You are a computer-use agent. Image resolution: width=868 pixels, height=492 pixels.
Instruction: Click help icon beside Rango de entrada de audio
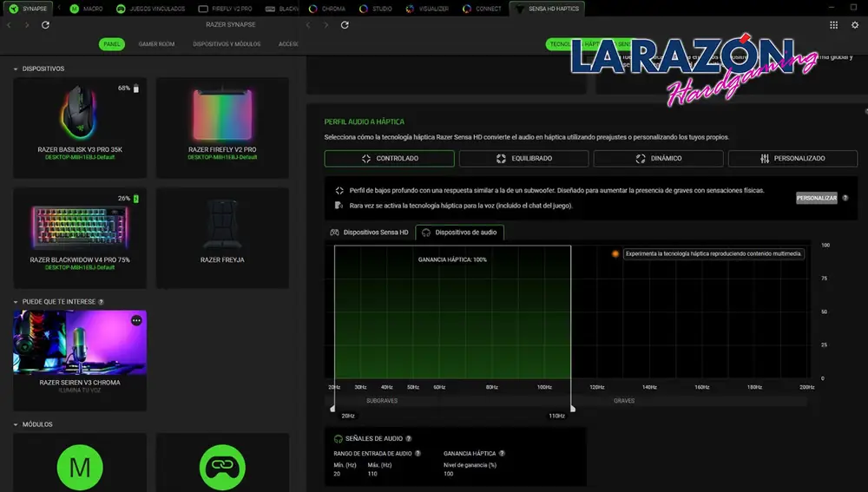click(418, 454)
